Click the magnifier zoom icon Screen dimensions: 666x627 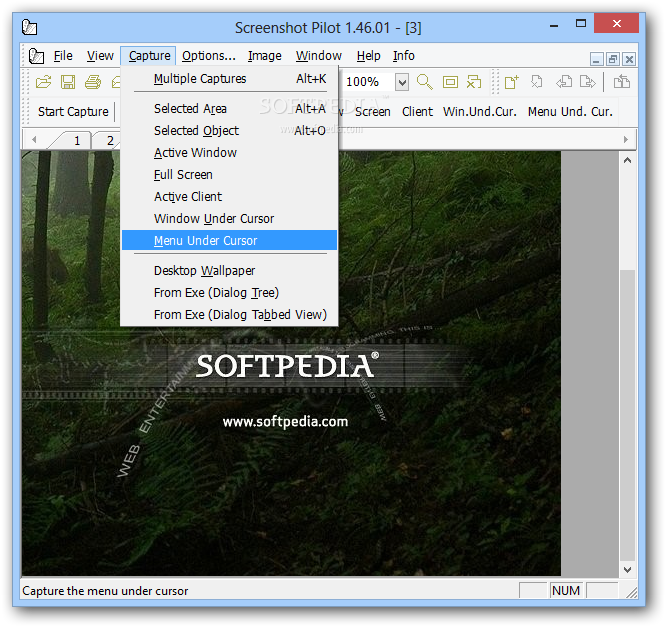(424, 82)
